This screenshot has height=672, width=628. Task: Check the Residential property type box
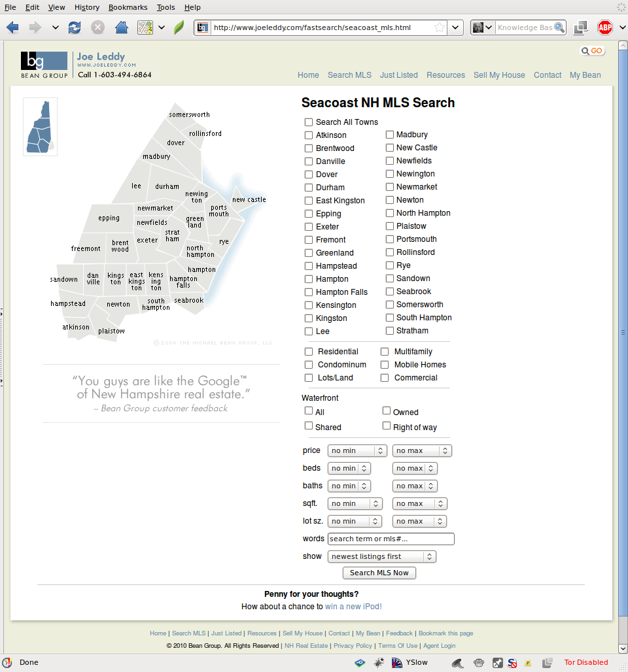pyautogui.click(x=308, y=352)
